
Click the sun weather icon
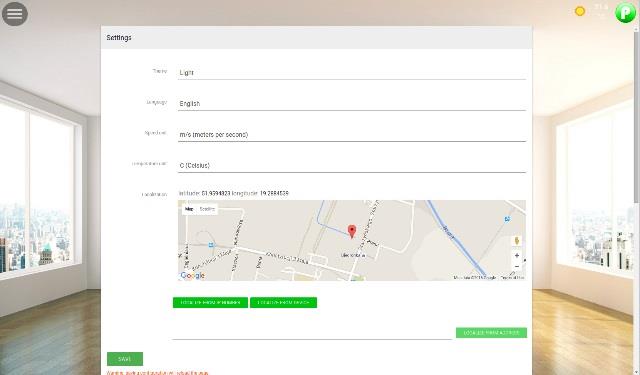coord(580,11)
